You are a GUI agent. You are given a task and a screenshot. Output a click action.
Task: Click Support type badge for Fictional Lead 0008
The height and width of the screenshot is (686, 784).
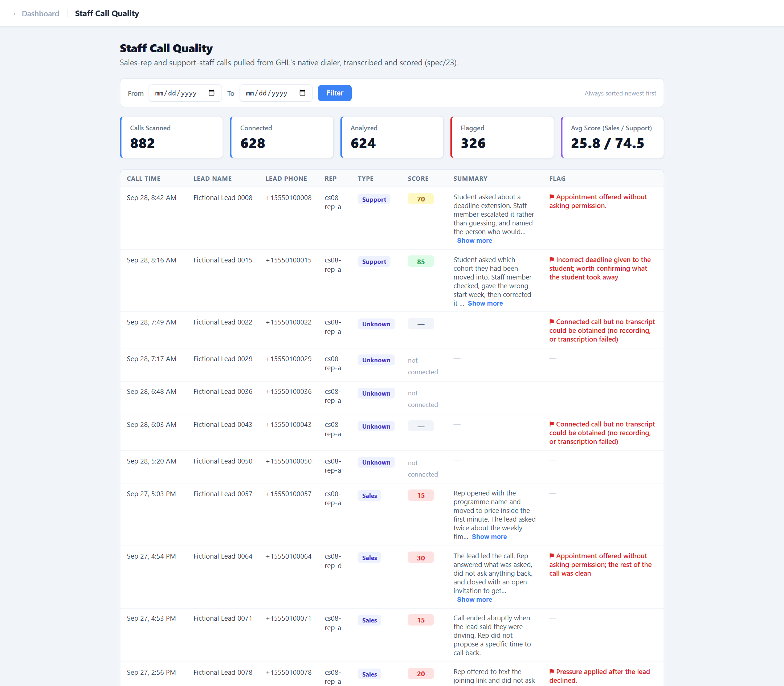click(374, 199)
